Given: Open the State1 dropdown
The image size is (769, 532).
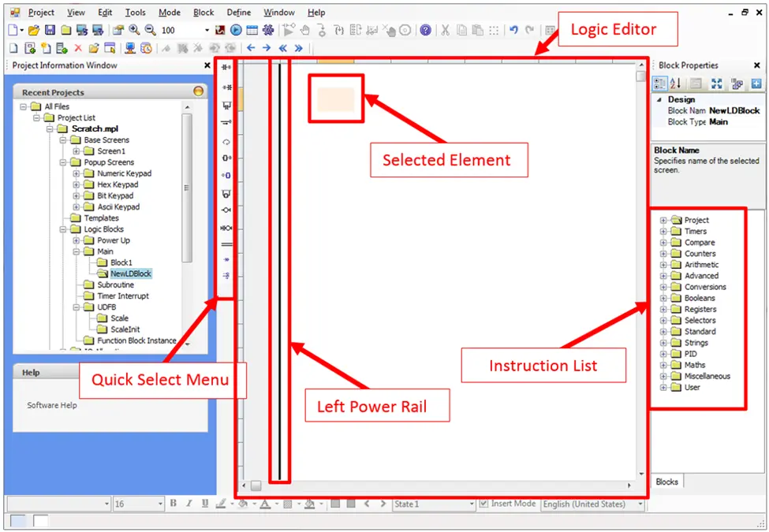Looking at the screenshot, I should (472, 504).
